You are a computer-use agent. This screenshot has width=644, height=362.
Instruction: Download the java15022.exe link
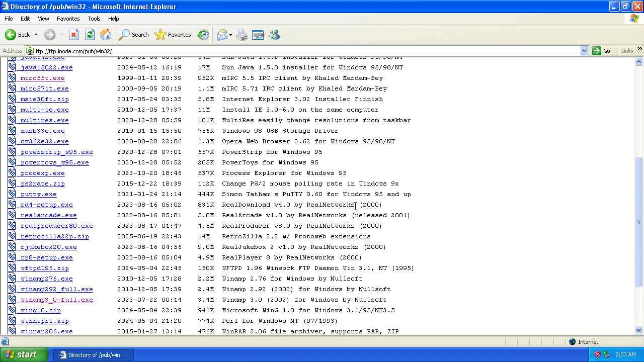[46, 67]
